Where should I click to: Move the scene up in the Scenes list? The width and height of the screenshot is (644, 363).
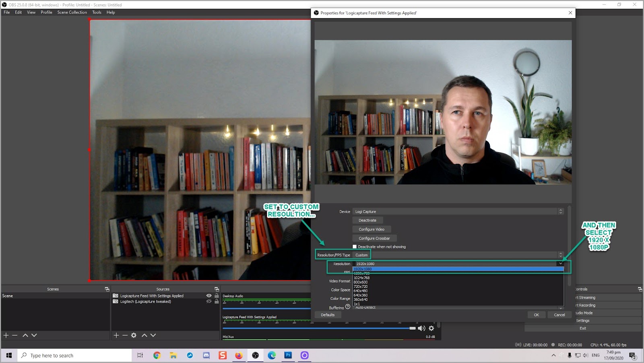pos(25,335)
